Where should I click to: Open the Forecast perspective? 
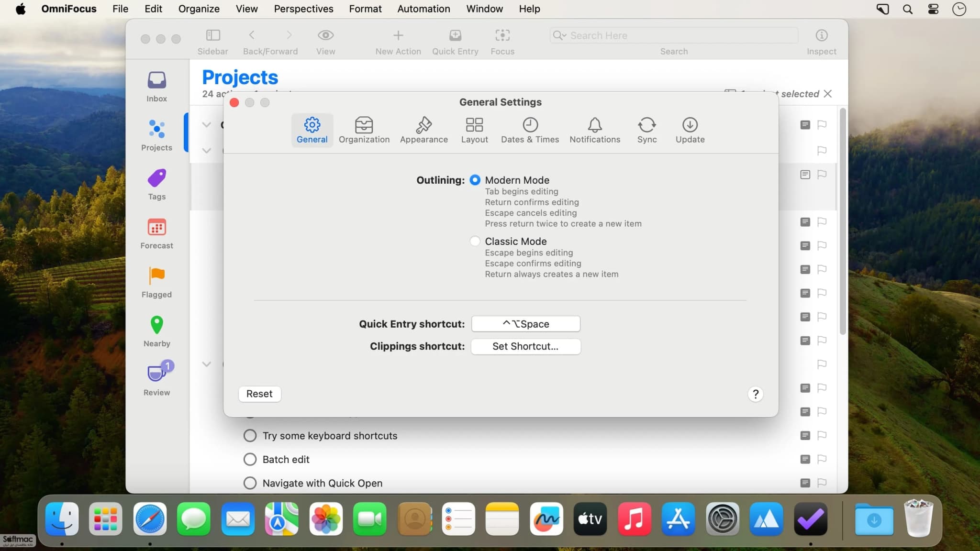tap(156, 233)
